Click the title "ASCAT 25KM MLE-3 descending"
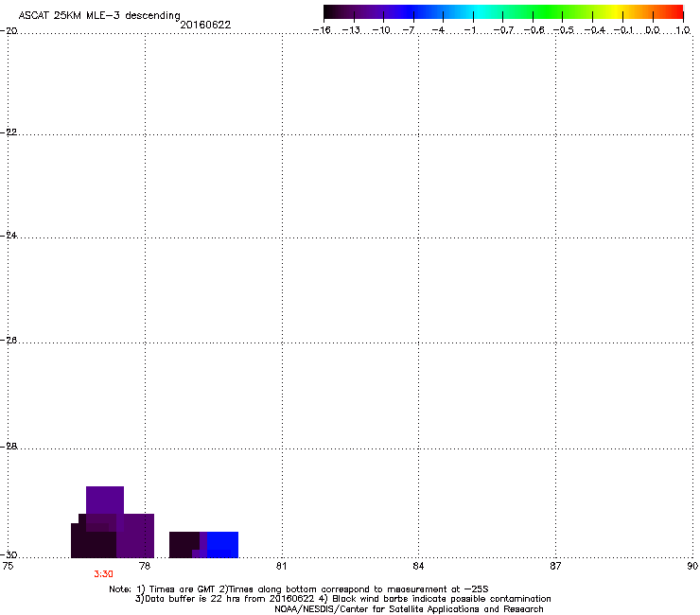Viewport: 700px width, 615px height. tap(99, 16)
